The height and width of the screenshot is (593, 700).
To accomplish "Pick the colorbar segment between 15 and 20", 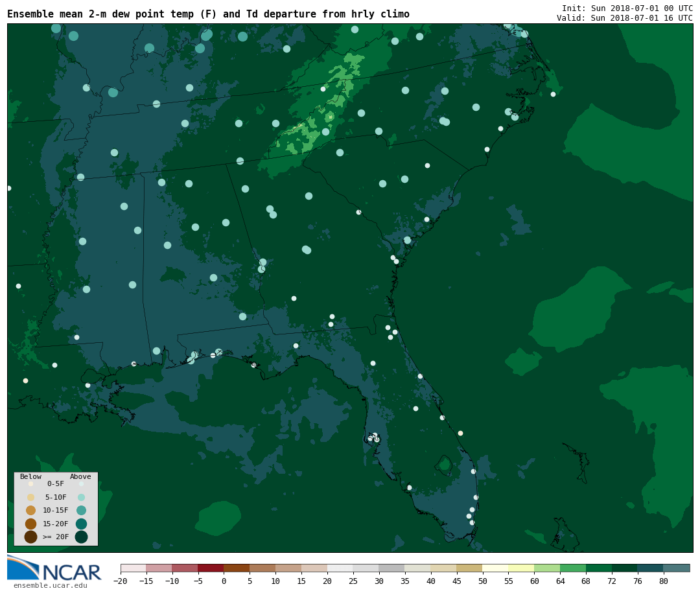I will (315, 568).
